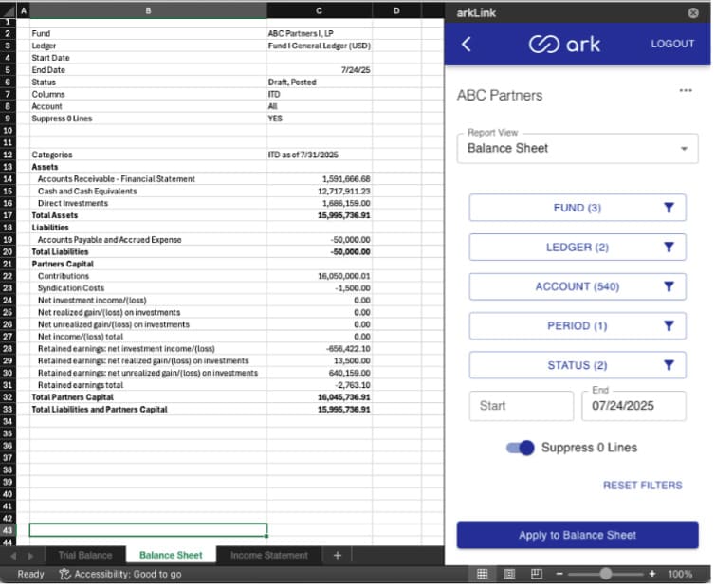
Task: Open the three-dot more options menu
Action: (x=686, y=90)
